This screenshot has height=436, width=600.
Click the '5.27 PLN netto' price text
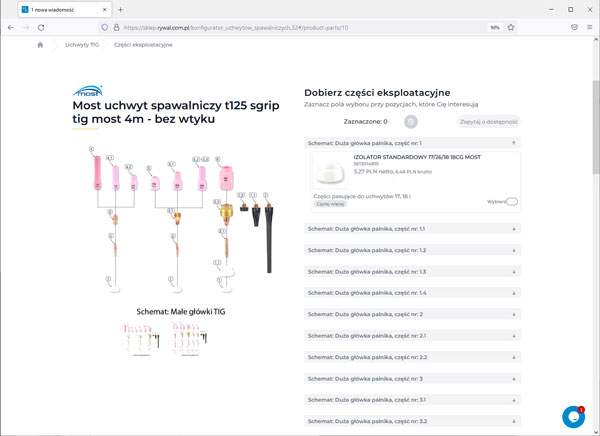pyautogui.click(x=373, y=171)
